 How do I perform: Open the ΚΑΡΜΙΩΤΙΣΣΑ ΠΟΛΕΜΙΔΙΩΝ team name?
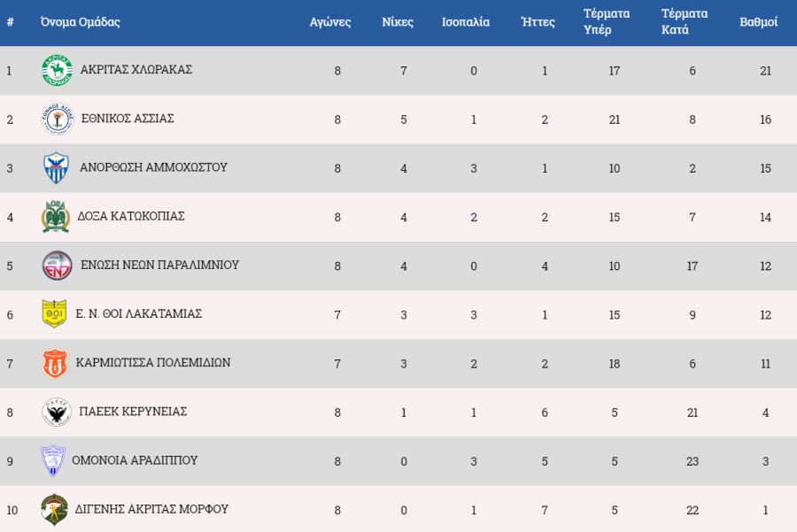click(153, 362)
